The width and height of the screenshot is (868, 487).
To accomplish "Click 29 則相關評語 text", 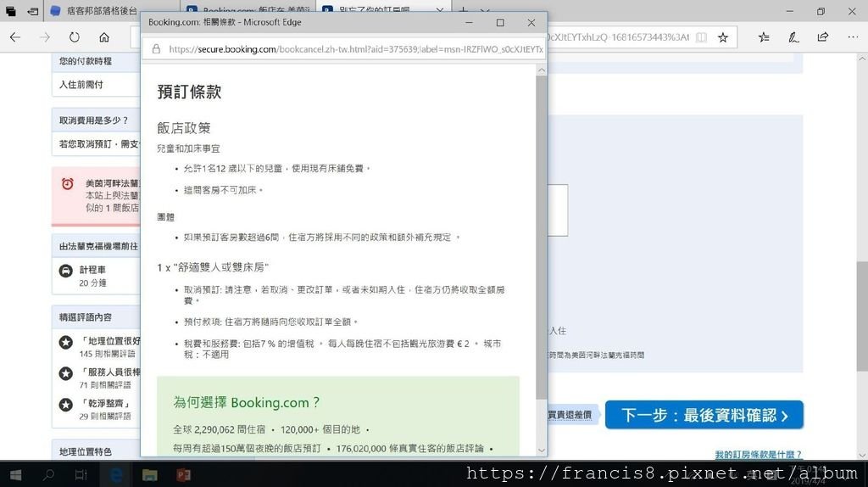I will 104,416.
